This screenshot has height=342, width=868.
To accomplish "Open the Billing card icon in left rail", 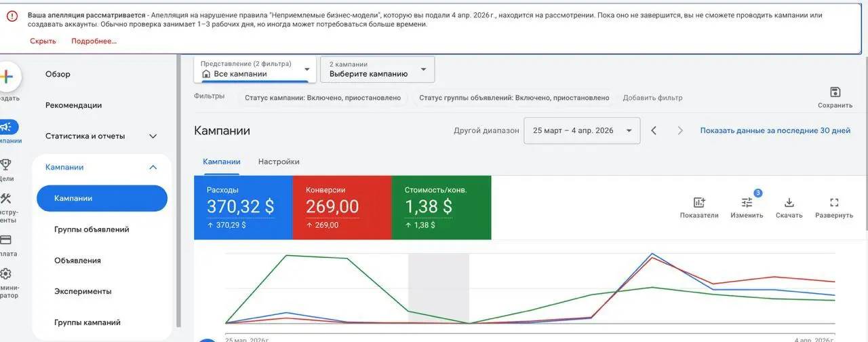I will [x=5, y=240].
